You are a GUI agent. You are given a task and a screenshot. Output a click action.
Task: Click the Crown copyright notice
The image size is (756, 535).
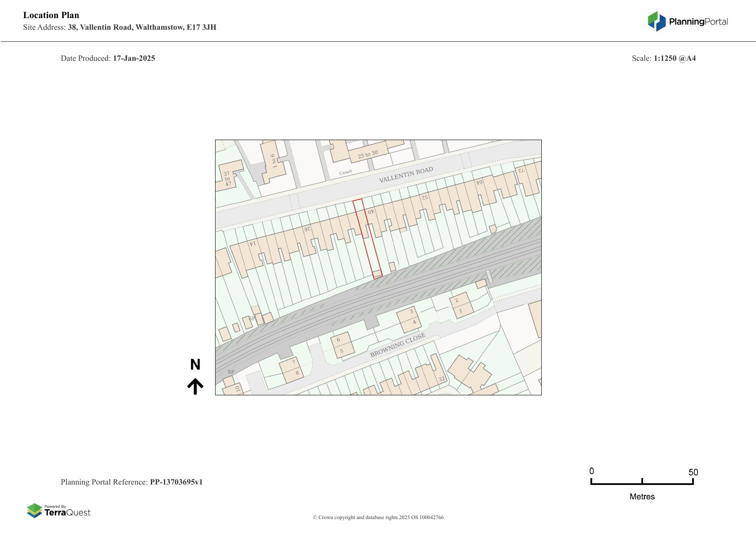tap(378, 517)
